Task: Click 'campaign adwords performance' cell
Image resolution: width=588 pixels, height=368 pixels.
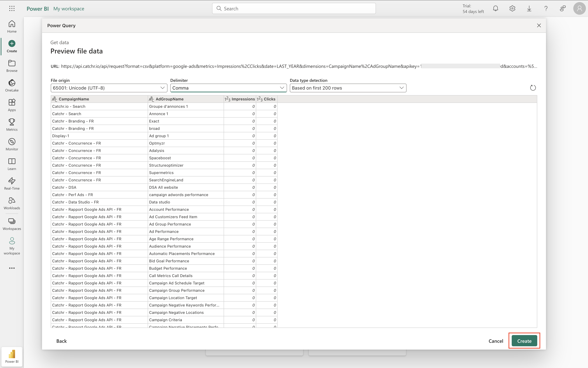Action: [186, 195]
